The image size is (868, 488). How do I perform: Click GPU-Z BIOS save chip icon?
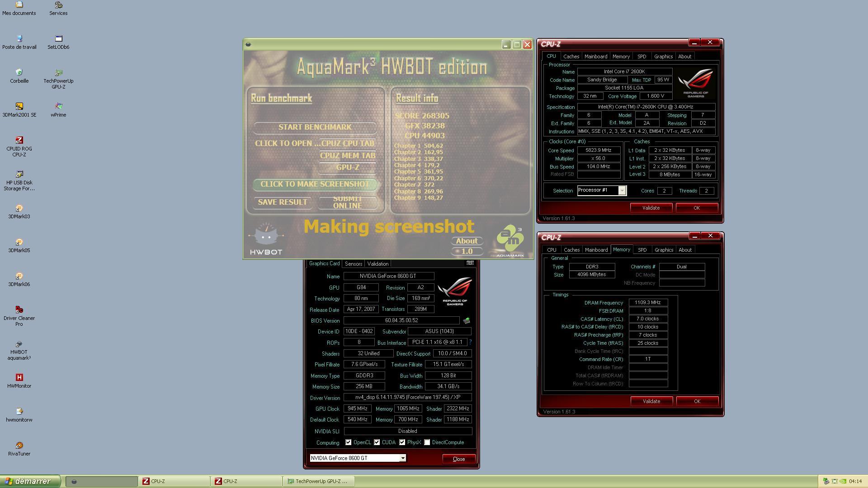tap(466, 320)
